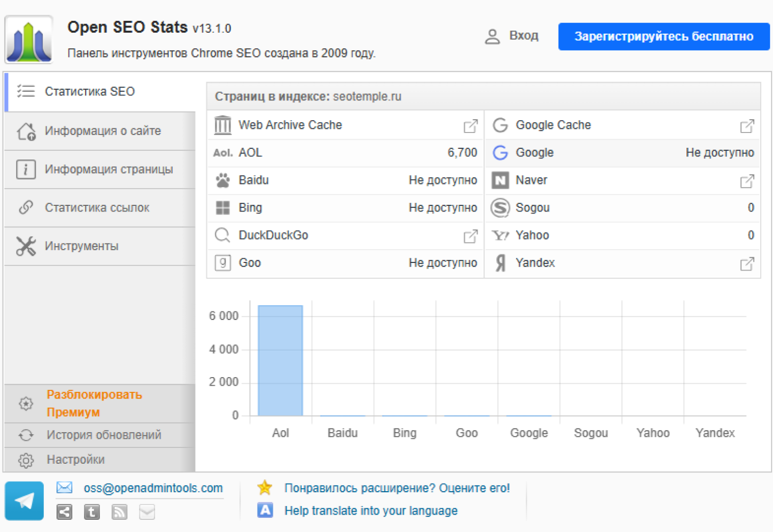Click the Google Cache label
Viewport: 773px width, 532px height.
tap(553, 125)
